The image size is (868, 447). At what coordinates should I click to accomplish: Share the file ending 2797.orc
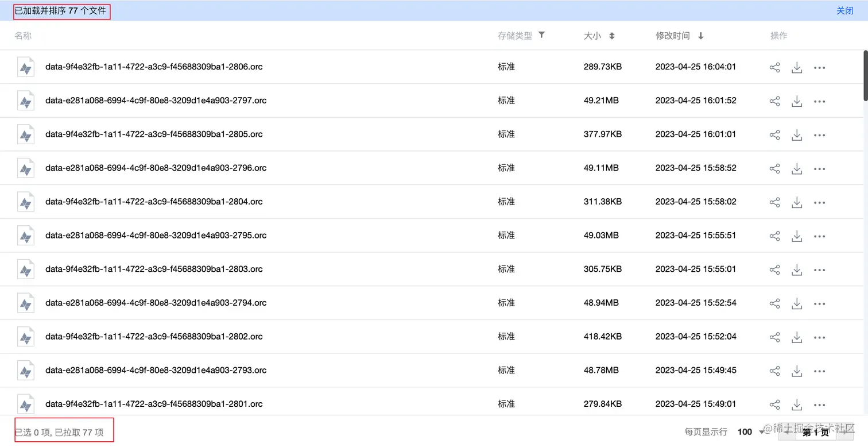774,101
